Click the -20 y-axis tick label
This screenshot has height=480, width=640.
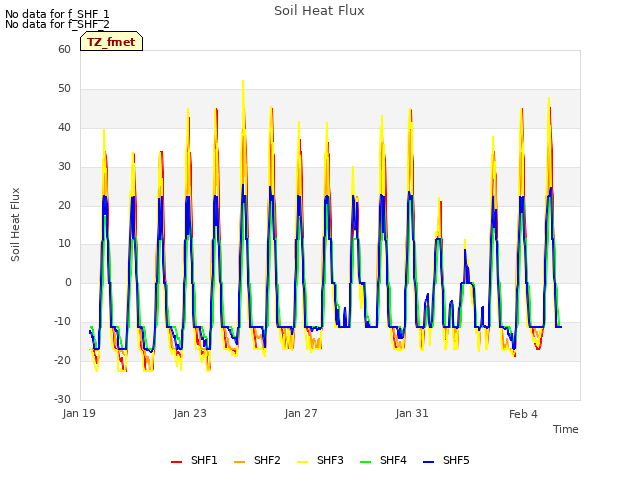[63, 360]
